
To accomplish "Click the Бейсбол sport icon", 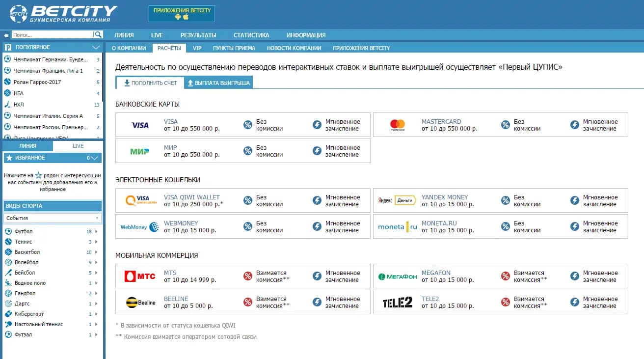I will (x=8, y=273).
